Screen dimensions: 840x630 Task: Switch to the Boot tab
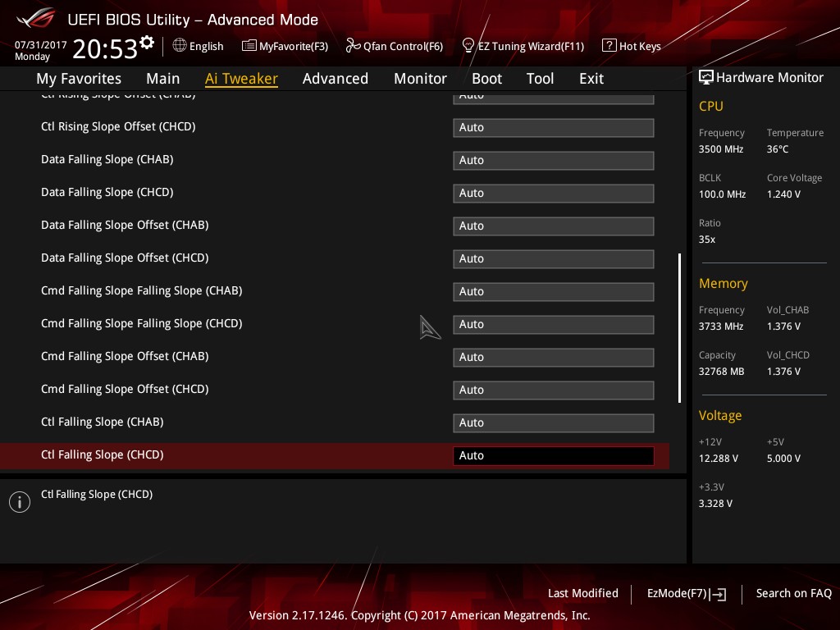click(x=486, y=79)
